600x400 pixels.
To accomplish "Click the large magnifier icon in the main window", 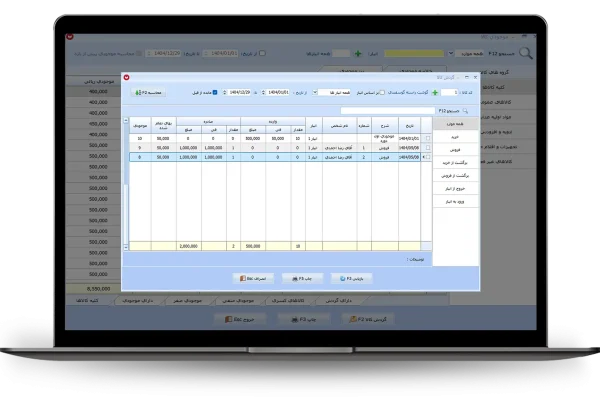I will pyautogui.click(x=525, y=54).
